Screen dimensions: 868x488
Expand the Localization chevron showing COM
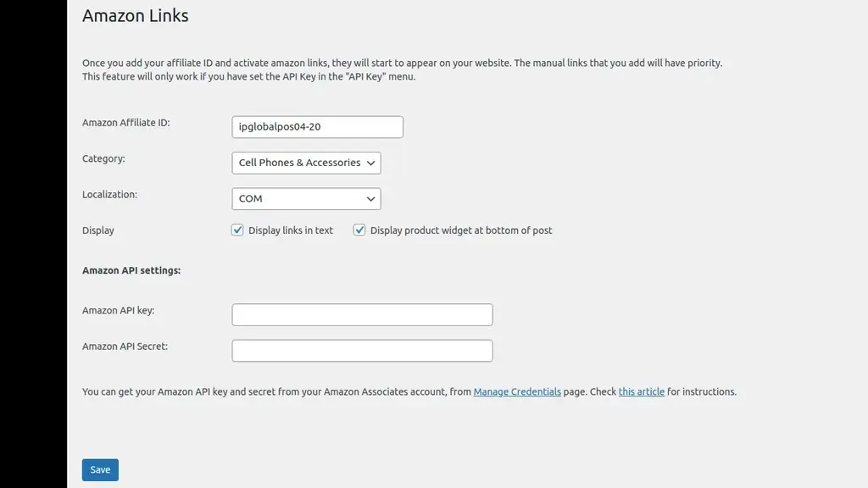370,198
